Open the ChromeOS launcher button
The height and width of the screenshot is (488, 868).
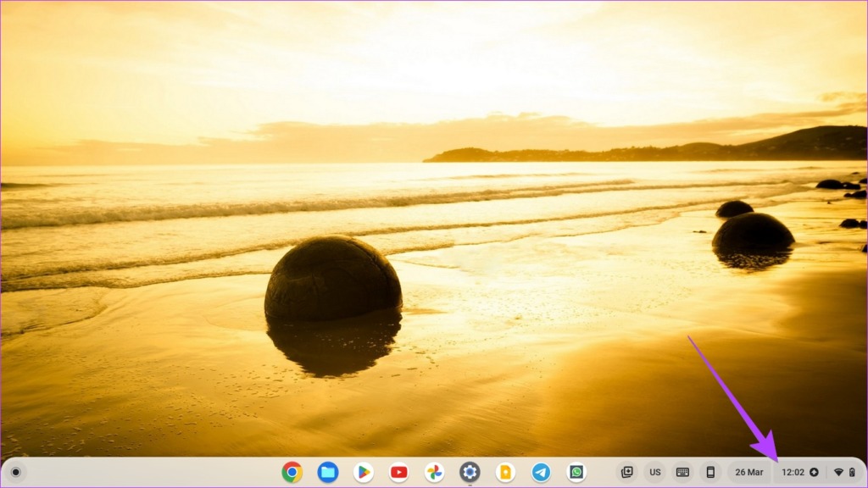15,472
